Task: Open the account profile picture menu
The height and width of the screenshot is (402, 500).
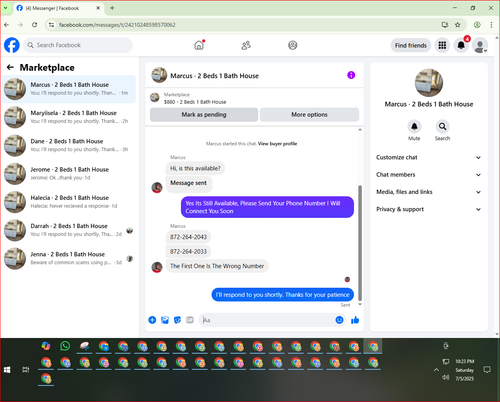Action: click(480, 45)
